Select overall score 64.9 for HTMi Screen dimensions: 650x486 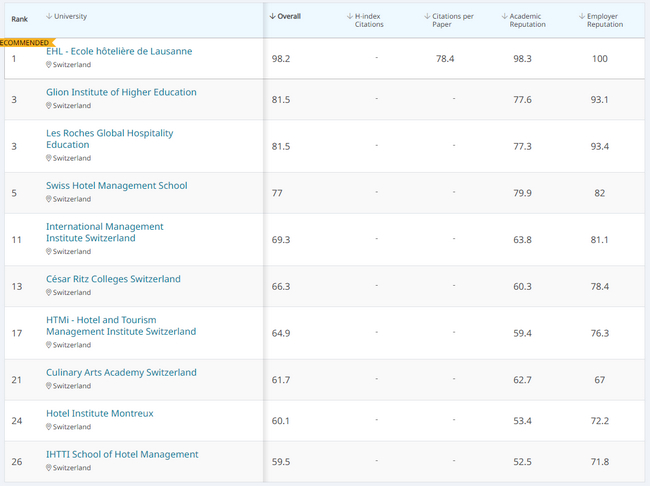point(281,333)
